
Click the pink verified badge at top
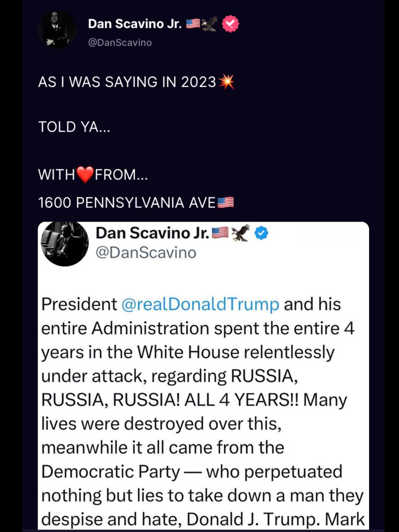(x=230, y=24)
